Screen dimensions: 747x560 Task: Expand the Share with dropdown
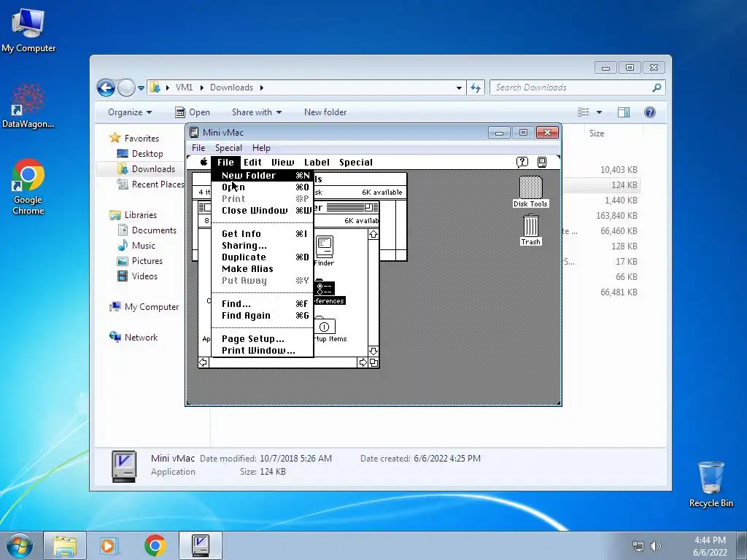257,112
